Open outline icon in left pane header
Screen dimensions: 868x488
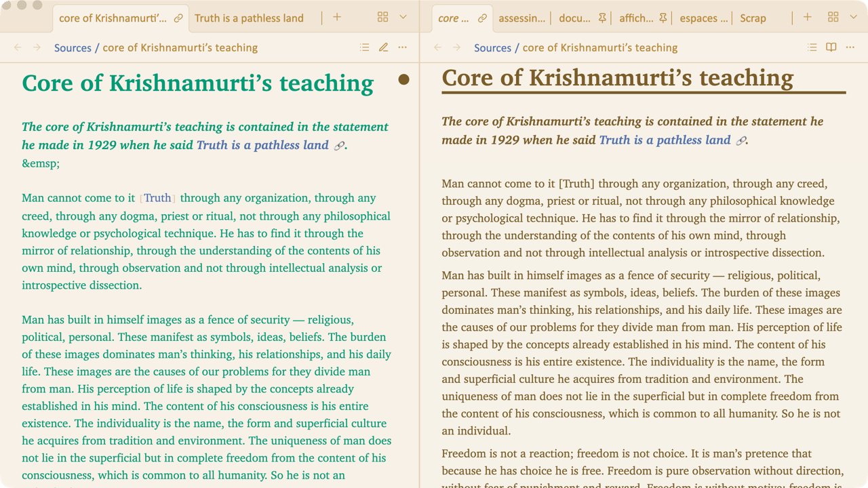tap(365, 47)
